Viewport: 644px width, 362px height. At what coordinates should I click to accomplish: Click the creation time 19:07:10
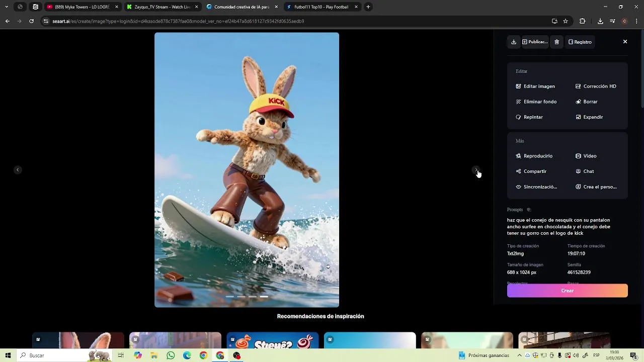[576, 254]
